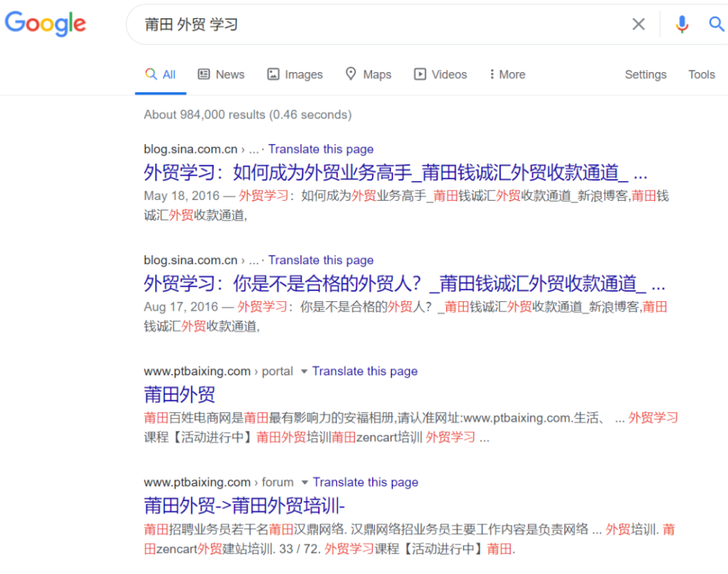Click the Google logo
Screen dimensions: 728x574
click(x=45, y=24)
